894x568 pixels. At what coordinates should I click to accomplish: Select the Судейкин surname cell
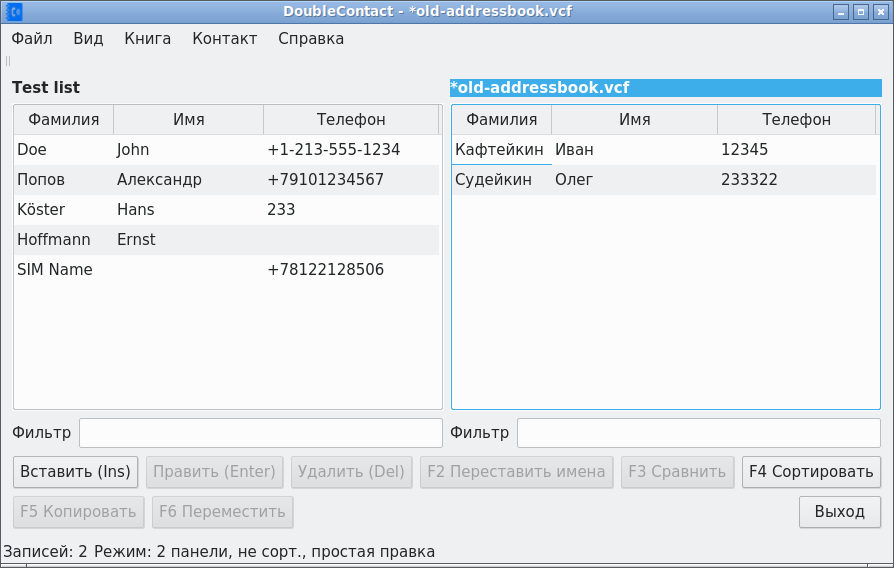502,180
